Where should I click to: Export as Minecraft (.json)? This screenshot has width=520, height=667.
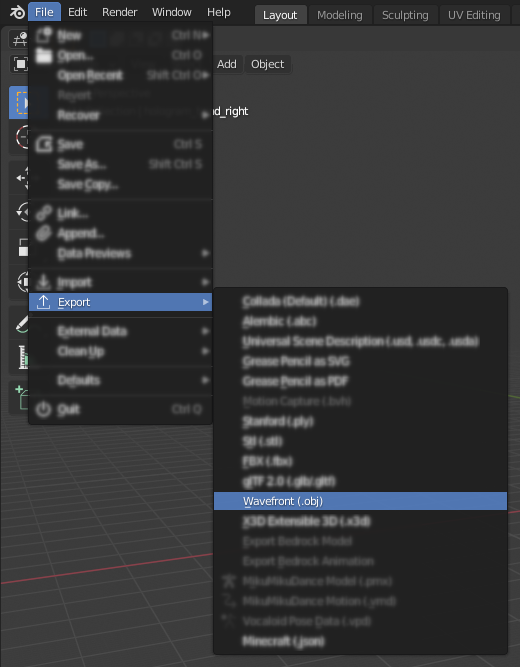(x=360, y=641)
